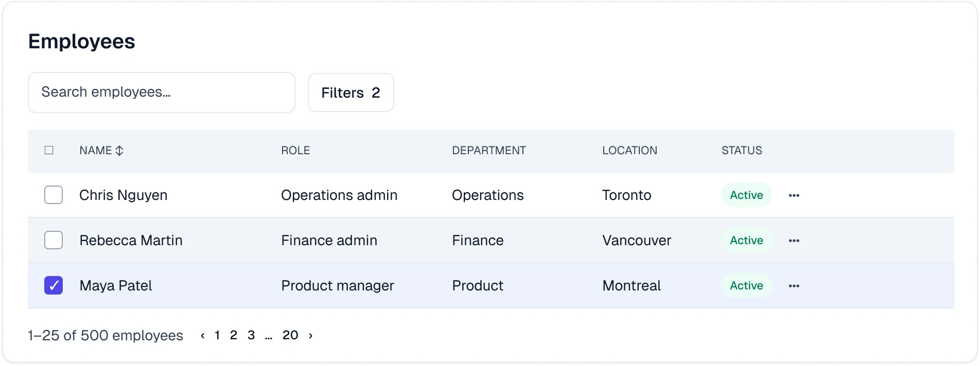Viewport: 980px width, 366px height.
Task: Click the Vancouver location cell
Action: point(637,241)
